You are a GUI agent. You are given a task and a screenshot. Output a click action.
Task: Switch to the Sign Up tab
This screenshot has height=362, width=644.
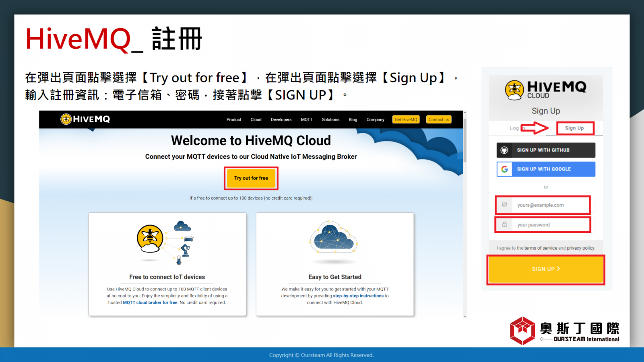[x=574, y=128]
